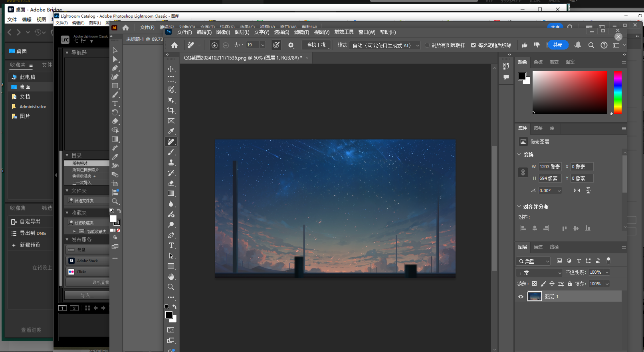Viewport: 644px width, 352px height.
Task: Open the Photoshop notifications bell
Action: click(577, 45)
